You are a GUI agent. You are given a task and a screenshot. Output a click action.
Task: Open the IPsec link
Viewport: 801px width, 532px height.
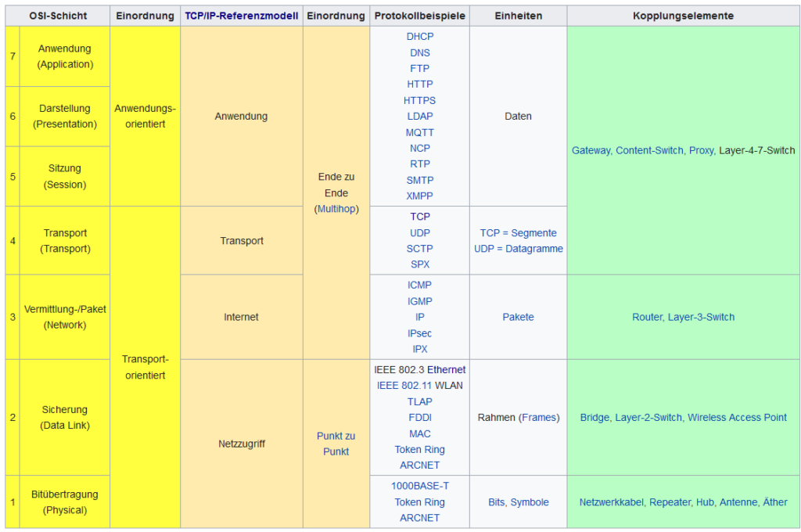tap(420, 333)
